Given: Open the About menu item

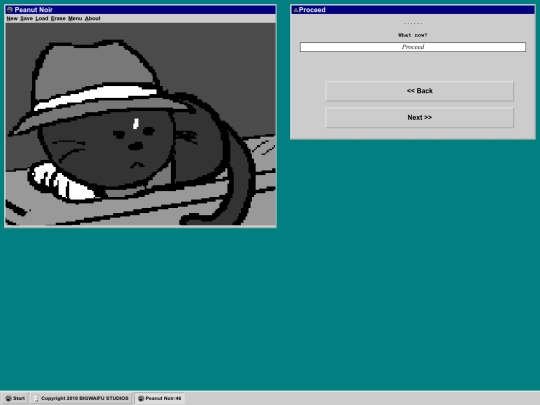Looking at the screenshot, I should pos(93,19).
